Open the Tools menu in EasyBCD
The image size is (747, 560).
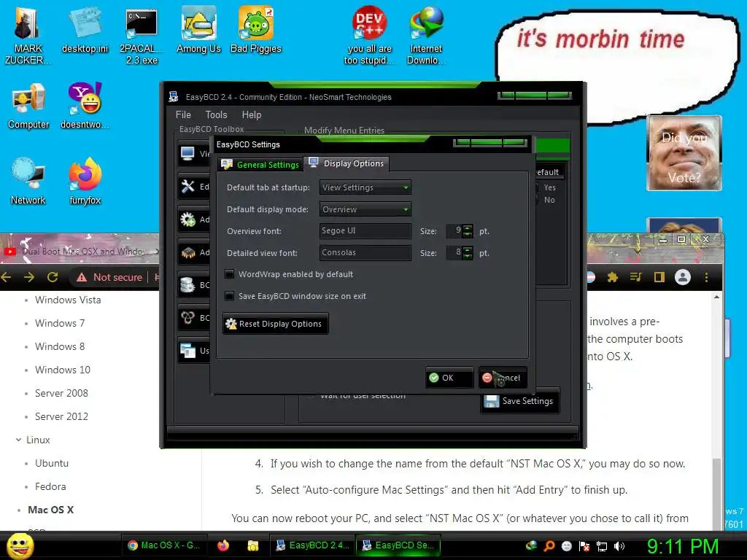[216, 114]
